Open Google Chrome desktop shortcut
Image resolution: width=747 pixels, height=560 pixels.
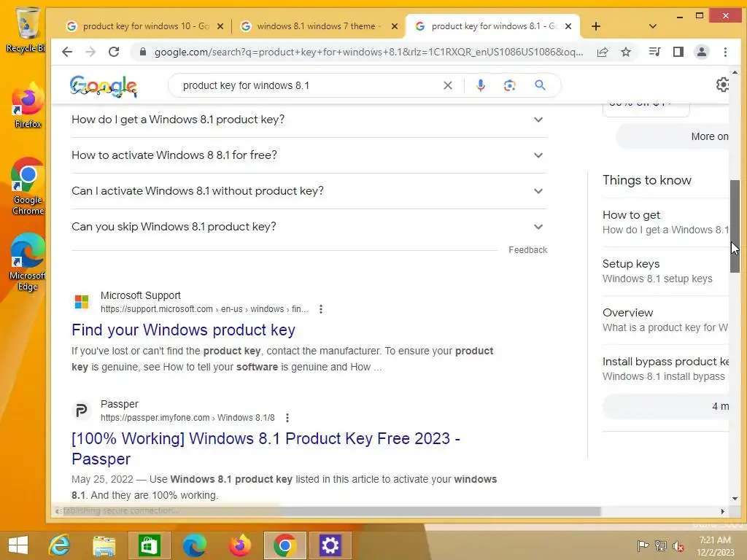(28, 186)
